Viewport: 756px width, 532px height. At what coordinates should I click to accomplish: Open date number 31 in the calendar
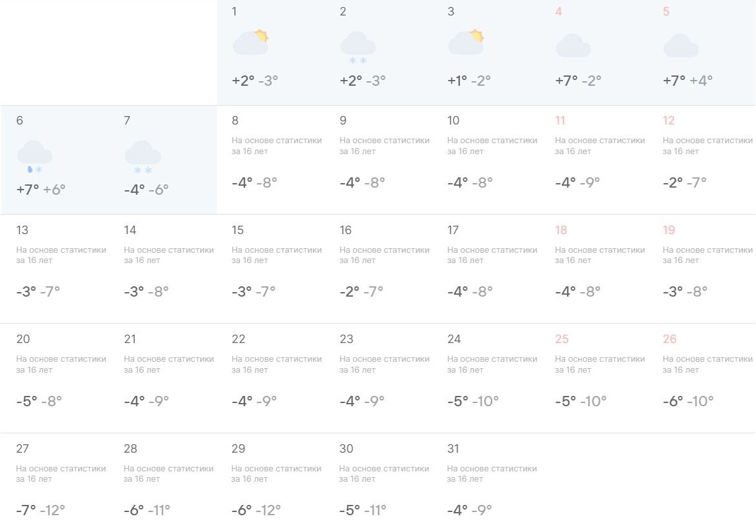pos(453,449)
